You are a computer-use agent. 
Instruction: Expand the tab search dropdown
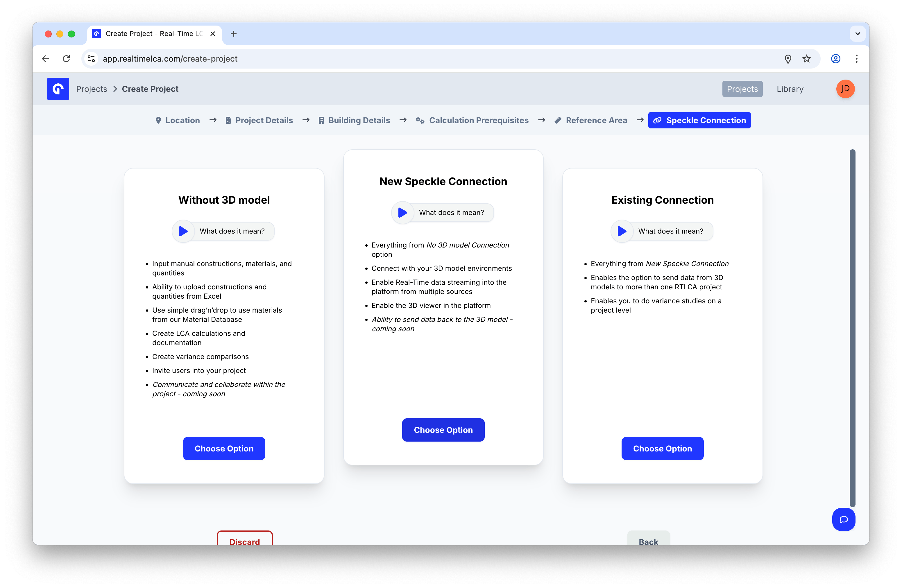857,34
